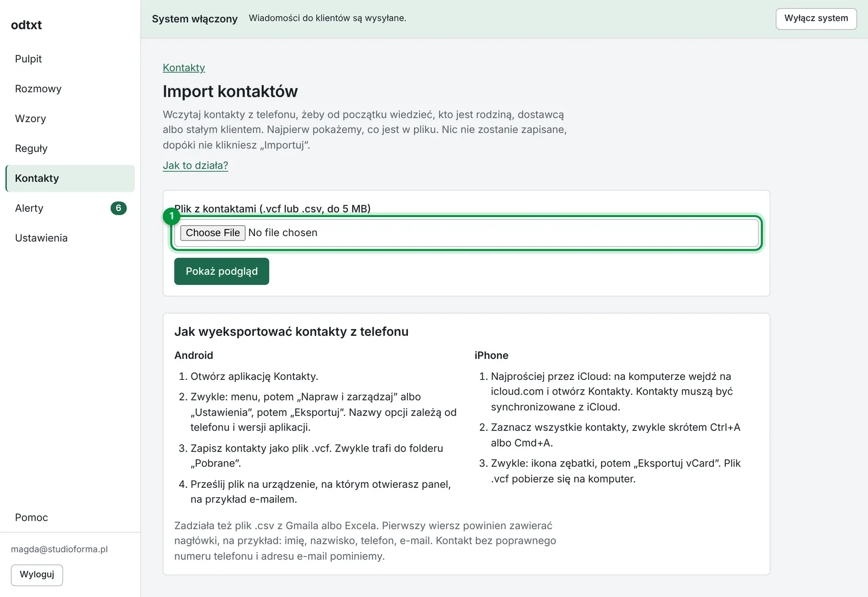Click the 'Import kontaktów' heading
868x597 pixels.
230,91
